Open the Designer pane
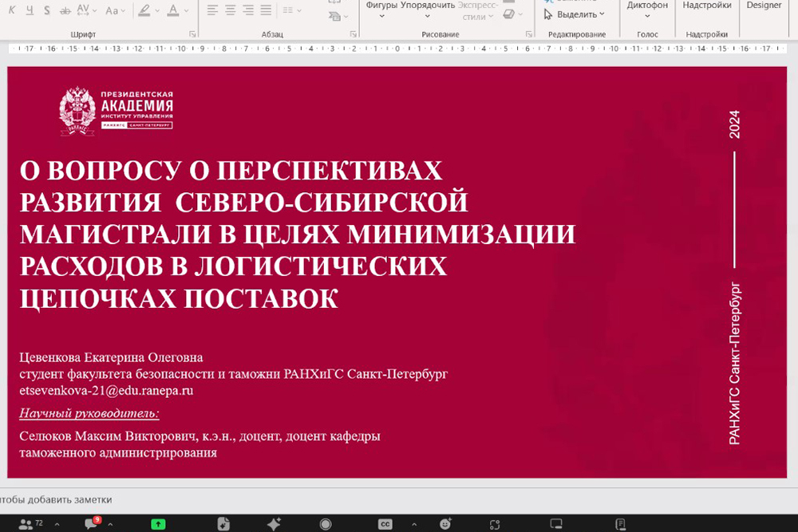This screenshot has height=532, width=798. tap(764, 6)
